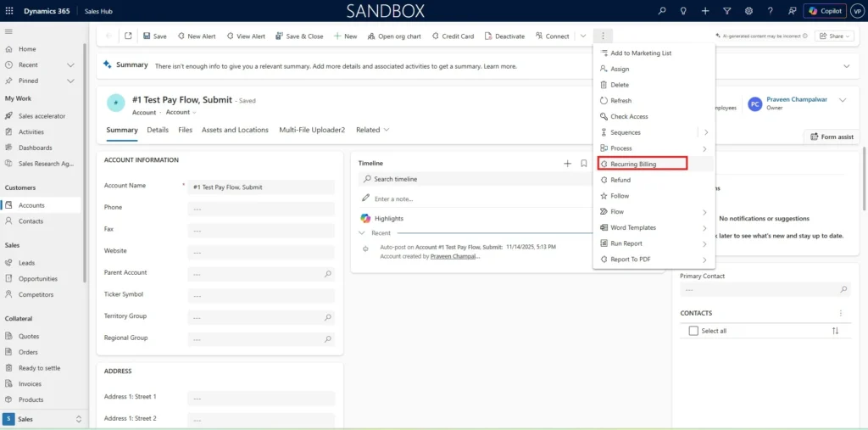This screenshot has height=430, width=868.
Task: Open Praveen Champal... link in timeline post
Action: click(x=455, y=257)
